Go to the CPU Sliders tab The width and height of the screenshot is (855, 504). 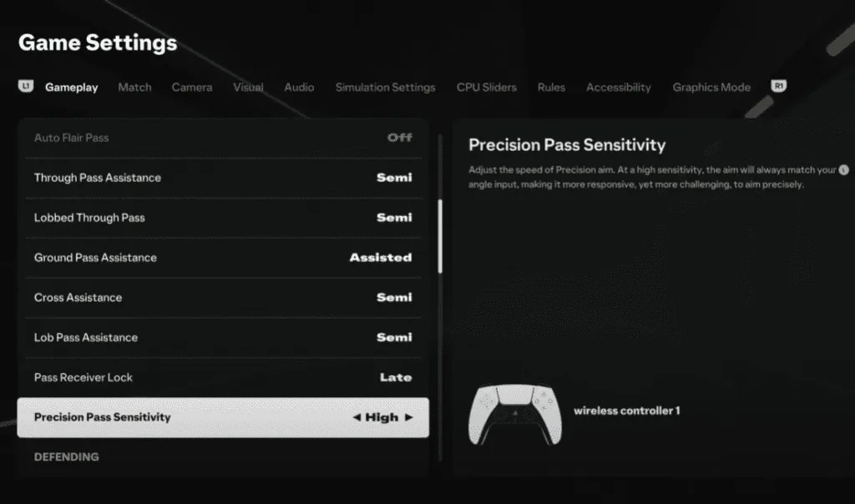pyautogui.click(x=486, y=88)
